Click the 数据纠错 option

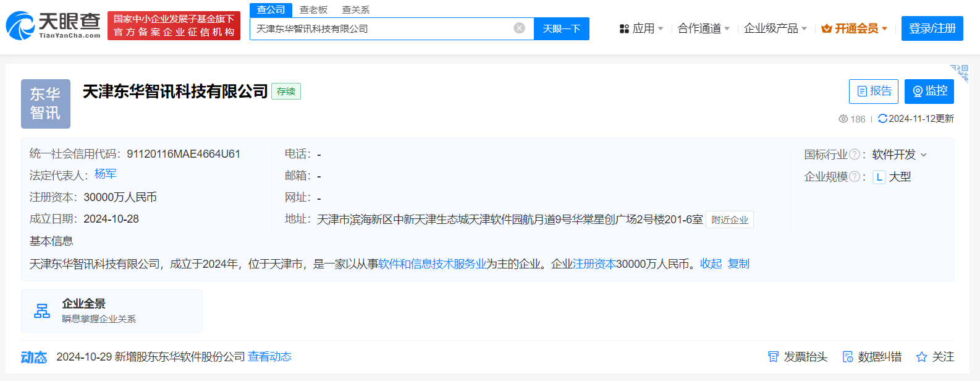coord(872,357)
